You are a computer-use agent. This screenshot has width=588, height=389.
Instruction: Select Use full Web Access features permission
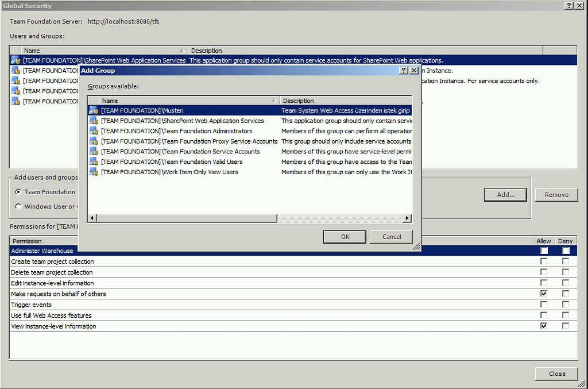293,315
